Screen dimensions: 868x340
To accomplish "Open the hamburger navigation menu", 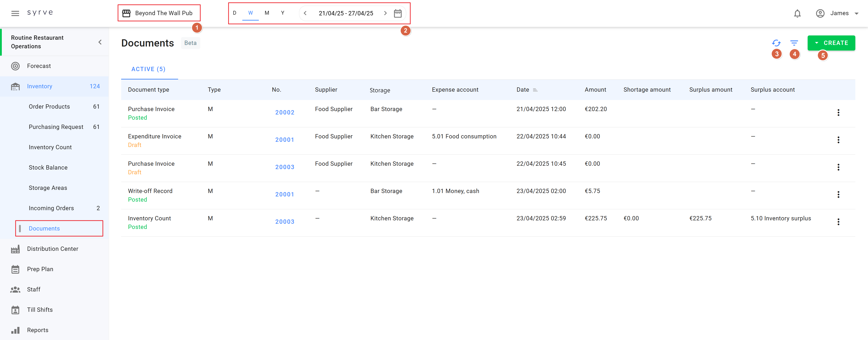I will click(15, 13).
